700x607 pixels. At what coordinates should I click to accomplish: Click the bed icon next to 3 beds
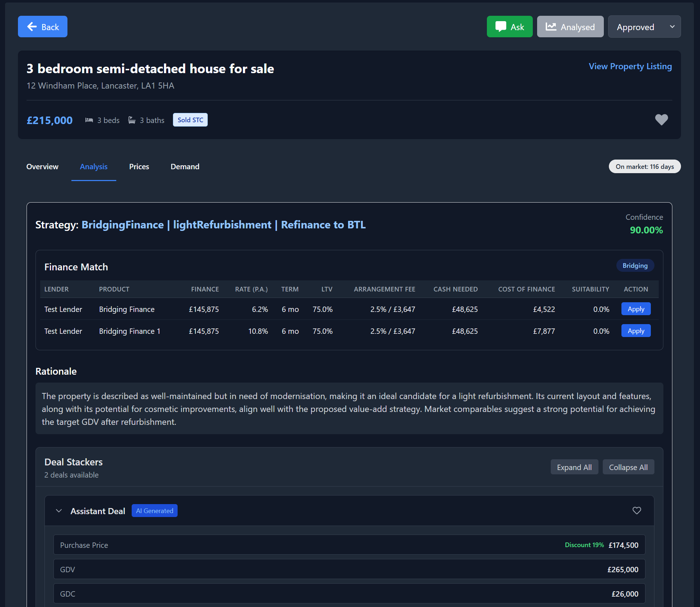pyautogui.click(x=89, y=120)
